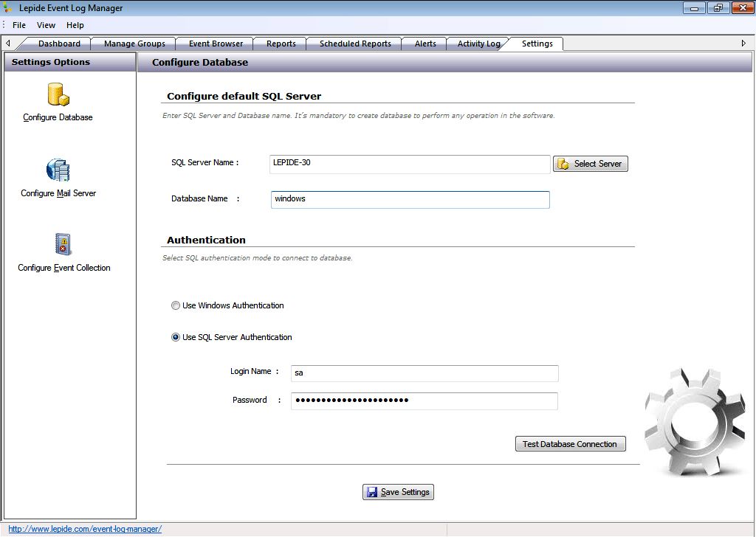Screen dimensions: 756x537
Task: Select the Settings tab
Action: coord(537,44)
